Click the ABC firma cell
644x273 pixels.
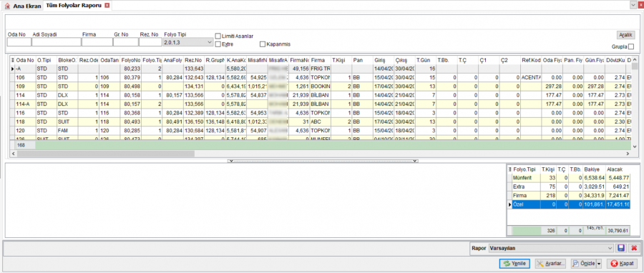pos(321,121)
